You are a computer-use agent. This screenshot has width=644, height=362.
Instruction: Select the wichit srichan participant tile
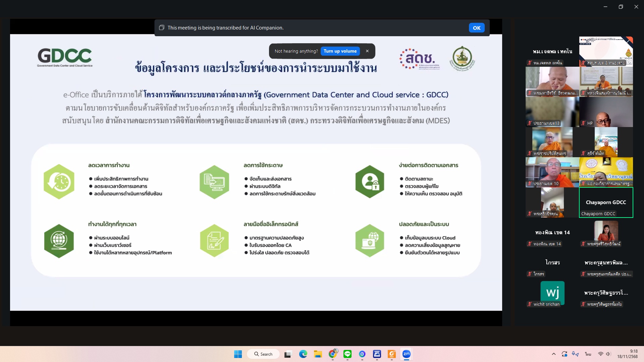(x=552, y=293)
